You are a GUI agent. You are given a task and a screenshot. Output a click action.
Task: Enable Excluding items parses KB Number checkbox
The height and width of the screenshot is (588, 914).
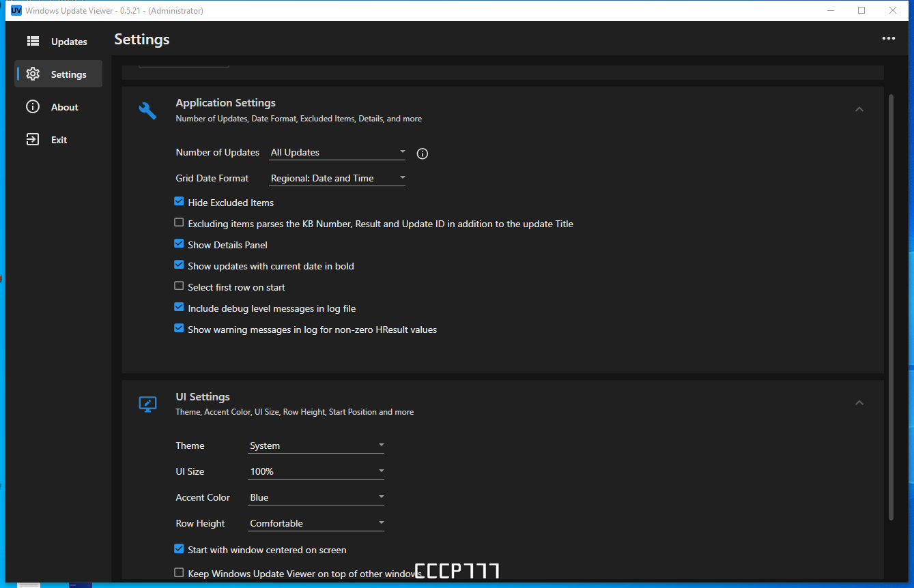click(179, 222)
